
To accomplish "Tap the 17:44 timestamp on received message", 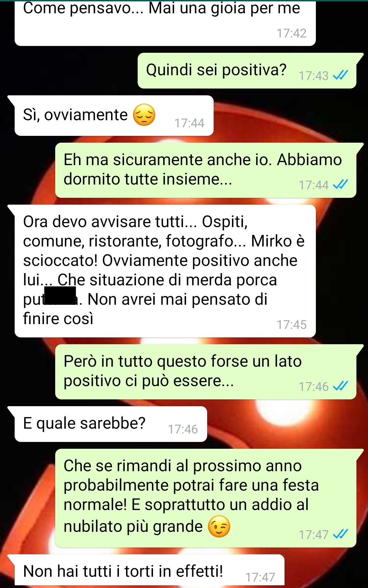I will point(189,123).
